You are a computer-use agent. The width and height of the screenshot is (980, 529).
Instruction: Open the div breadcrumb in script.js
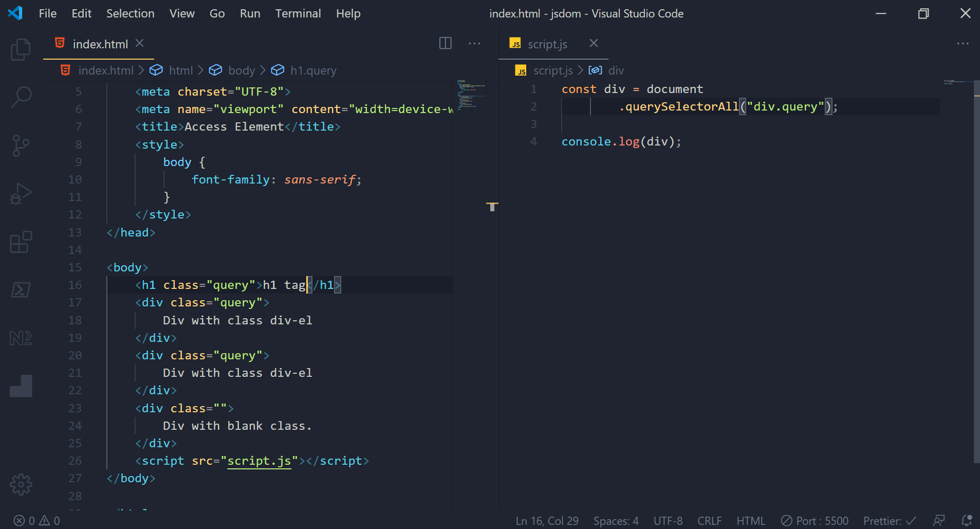[615, 70]
